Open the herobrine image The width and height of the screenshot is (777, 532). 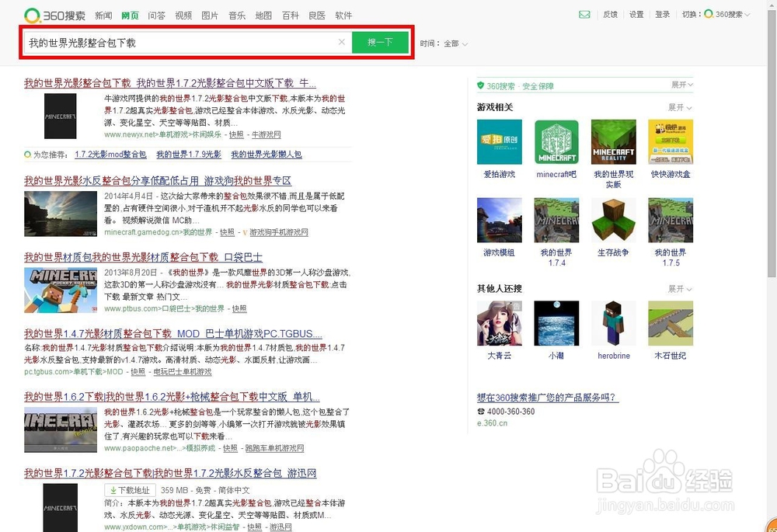tap(614, 323)
